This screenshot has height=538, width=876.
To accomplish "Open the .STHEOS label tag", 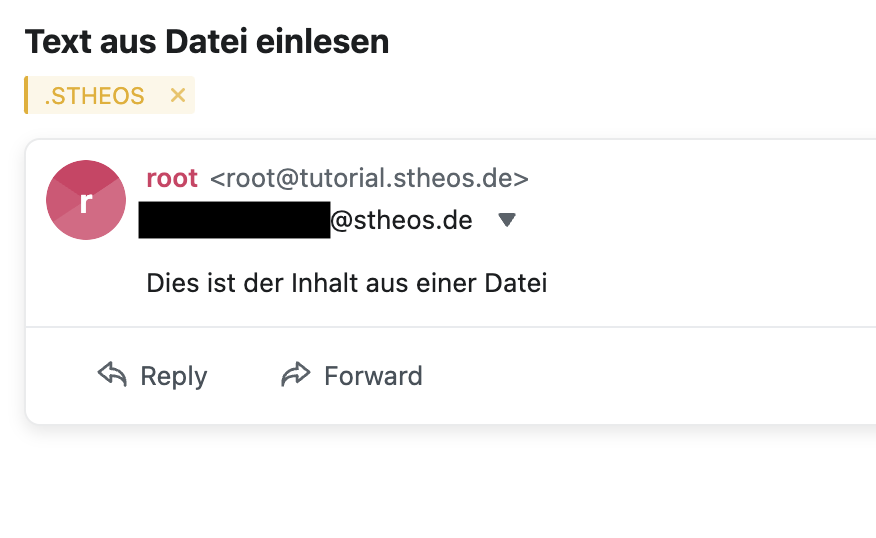I will 95,96.
